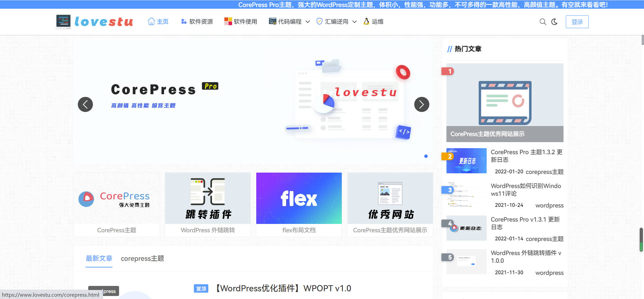Click the date 2021-10-24
644x299 pixels.
click(509, 205)
